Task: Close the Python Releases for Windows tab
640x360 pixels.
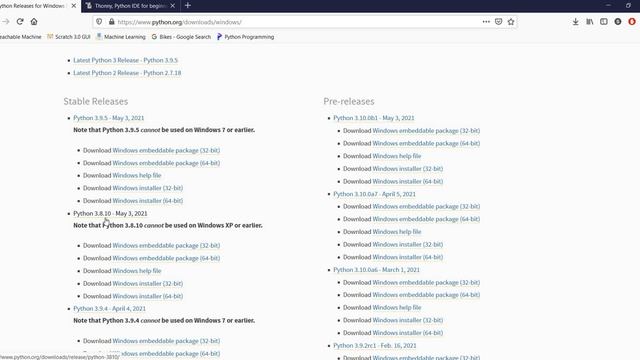Action: coord(73,6)
